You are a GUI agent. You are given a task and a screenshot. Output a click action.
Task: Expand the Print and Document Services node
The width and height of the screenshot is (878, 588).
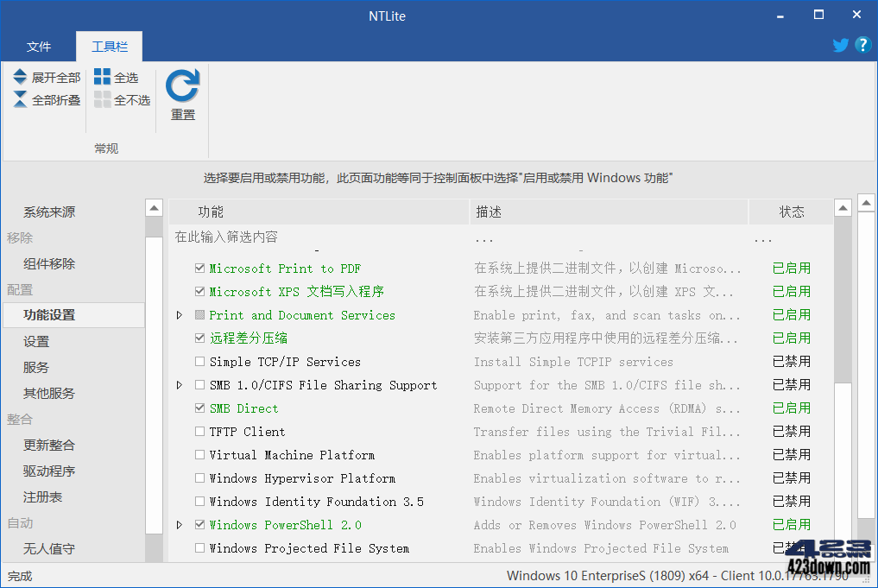pos(180,315)
